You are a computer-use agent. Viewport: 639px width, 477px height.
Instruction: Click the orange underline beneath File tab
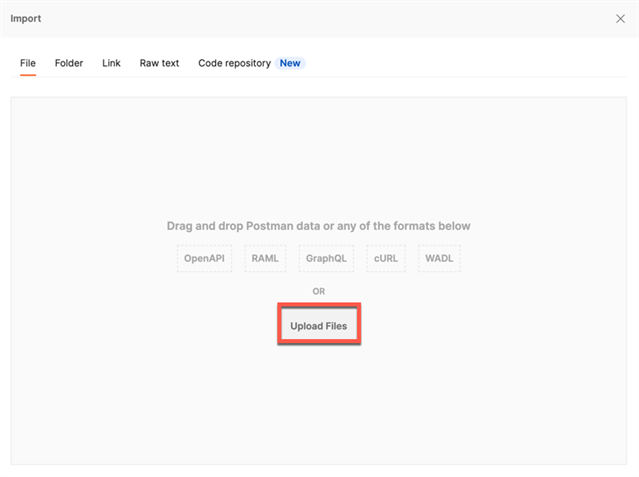pos(28,76)
